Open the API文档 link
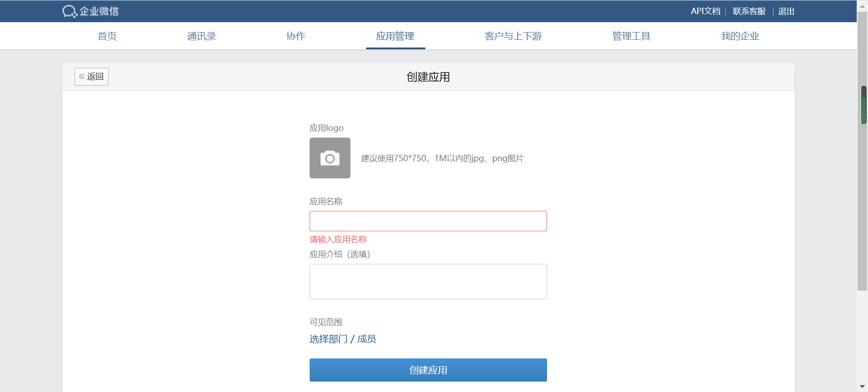Screen dimensions: 868x392 click(705, 11)
